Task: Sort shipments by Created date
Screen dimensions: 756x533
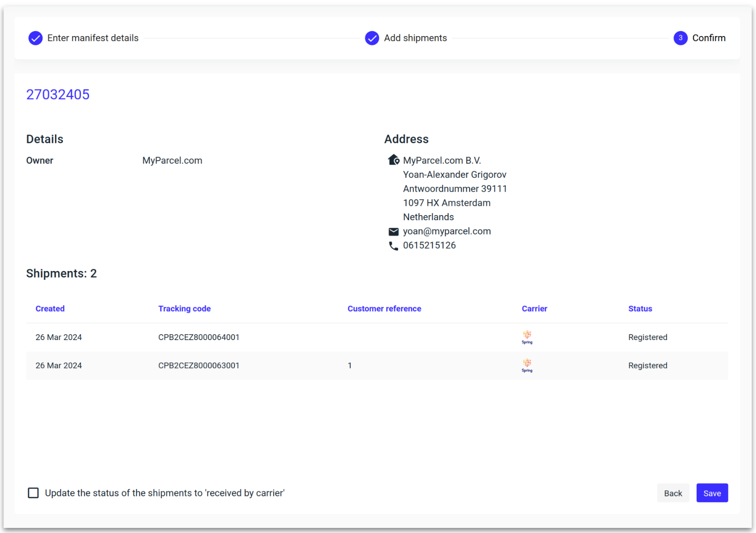Action: 50,308
